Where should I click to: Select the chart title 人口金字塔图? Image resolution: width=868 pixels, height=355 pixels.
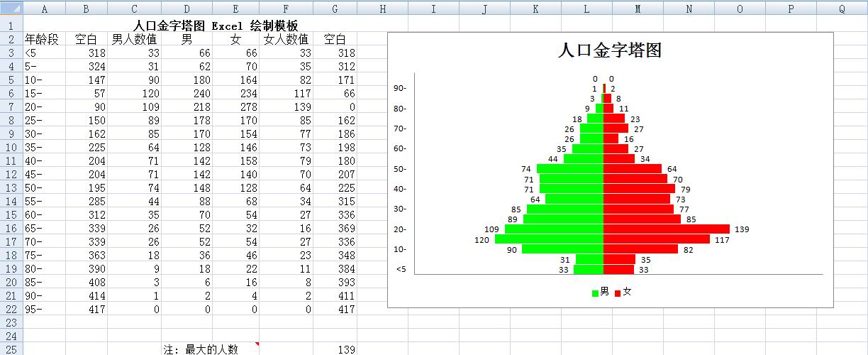pos(610,50)
